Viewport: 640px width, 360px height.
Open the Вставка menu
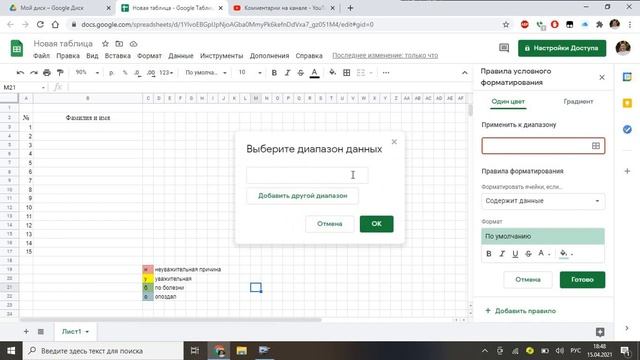tap(118, 56)
